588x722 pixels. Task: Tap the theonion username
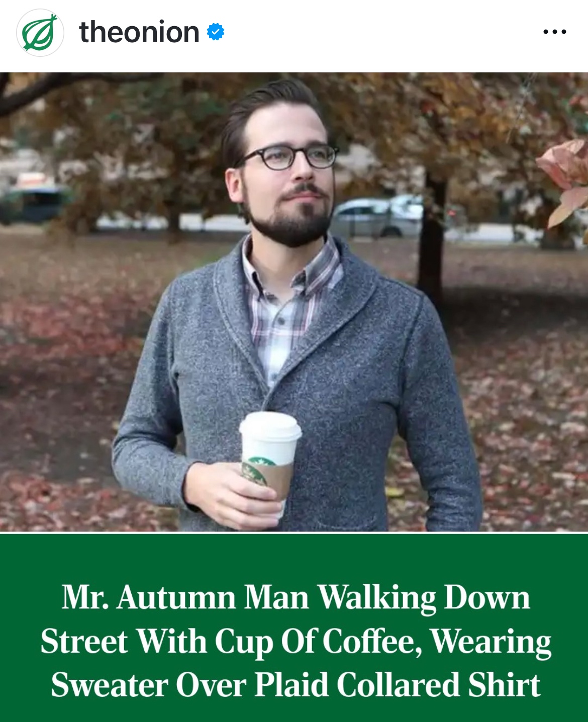139,33
